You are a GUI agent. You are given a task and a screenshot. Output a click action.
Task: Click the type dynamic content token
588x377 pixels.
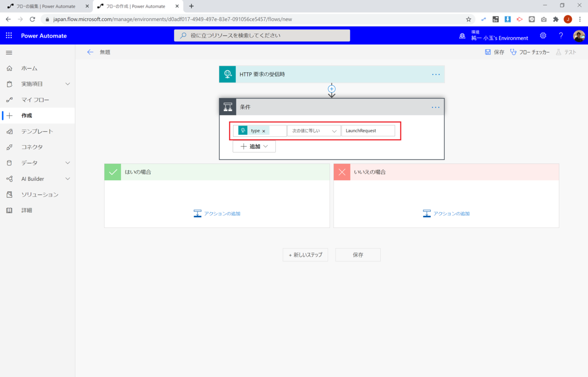point(253,131)
